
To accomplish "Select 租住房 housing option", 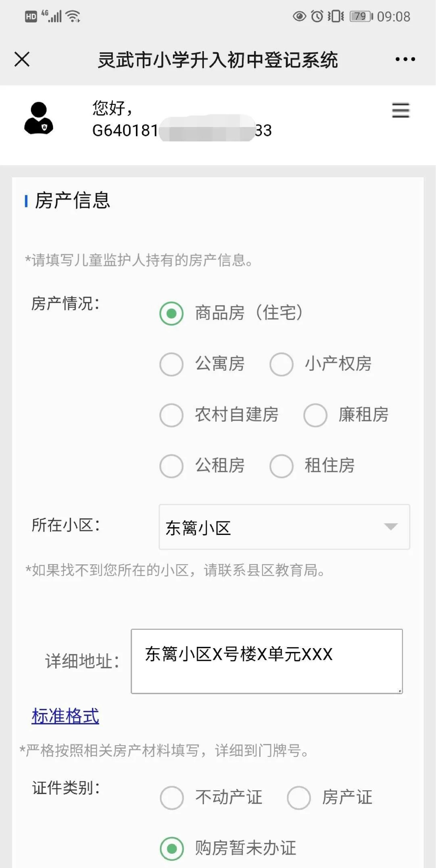I will coord(281,466).
